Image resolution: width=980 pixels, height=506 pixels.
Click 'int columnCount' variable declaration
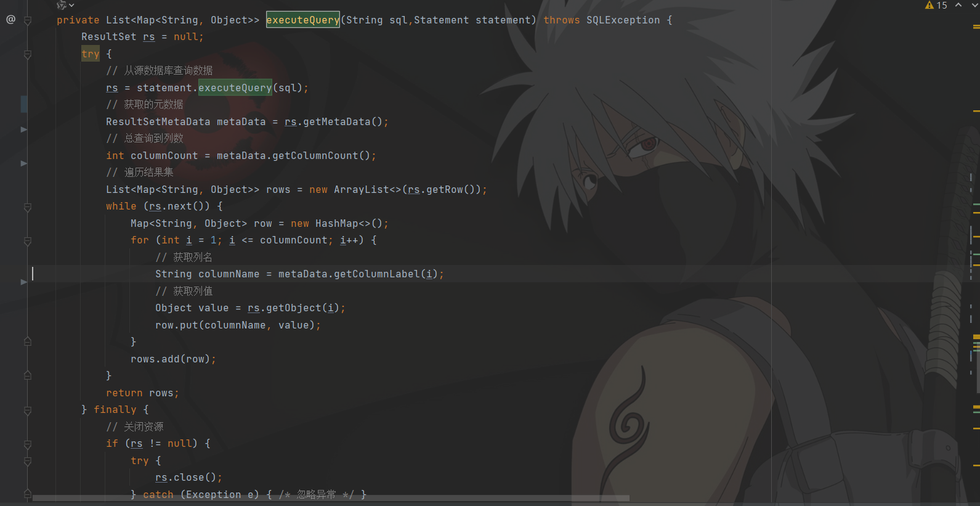(x=152, y=155)
